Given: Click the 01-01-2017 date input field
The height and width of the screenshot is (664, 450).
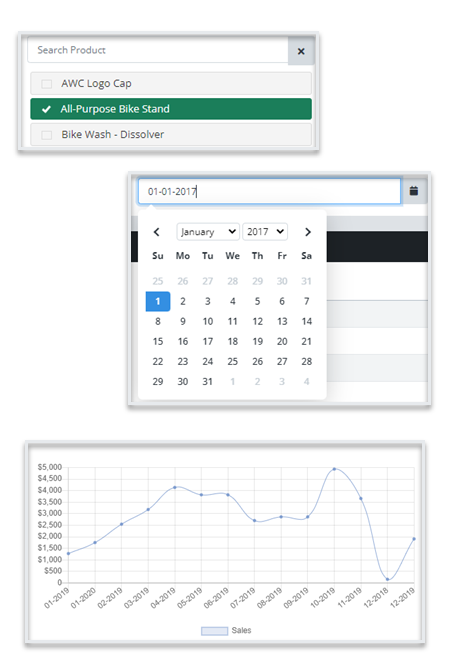Looking at the screenshot, I should [x=269, y=191].
